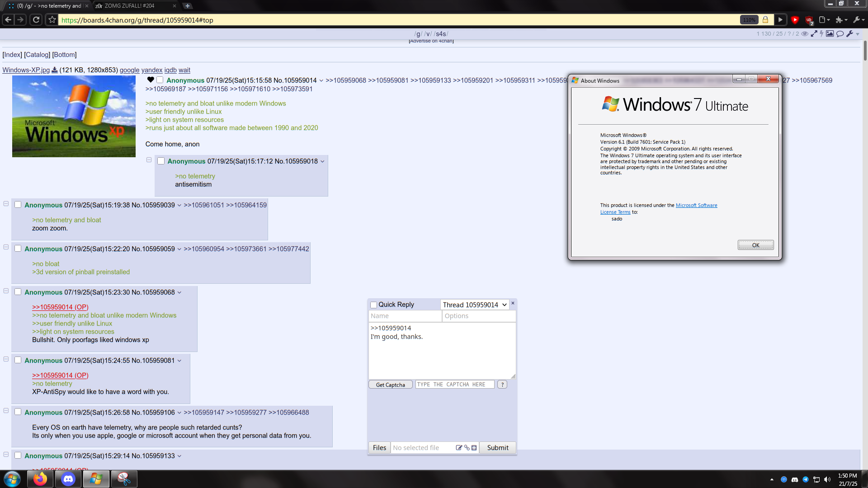Download Windows-XP.jpg via the download icon
The height and width of the screenshot is (488, 868).
55,70
